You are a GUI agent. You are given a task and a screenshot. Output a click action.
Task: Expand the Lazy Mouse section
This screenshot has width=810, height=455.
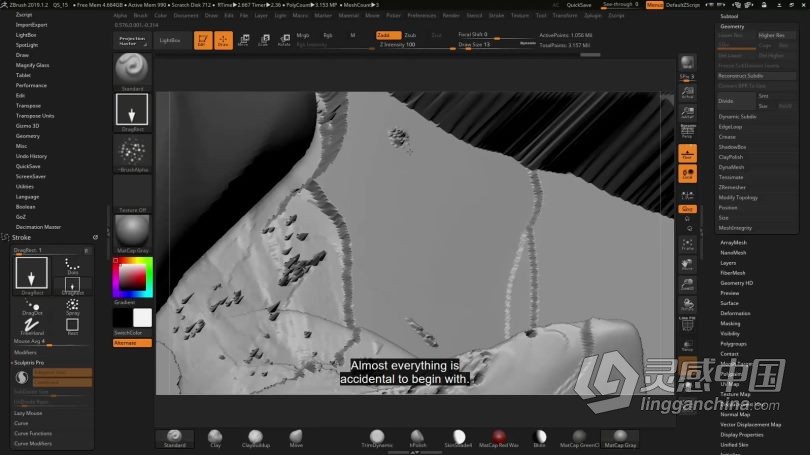(28, 413)
